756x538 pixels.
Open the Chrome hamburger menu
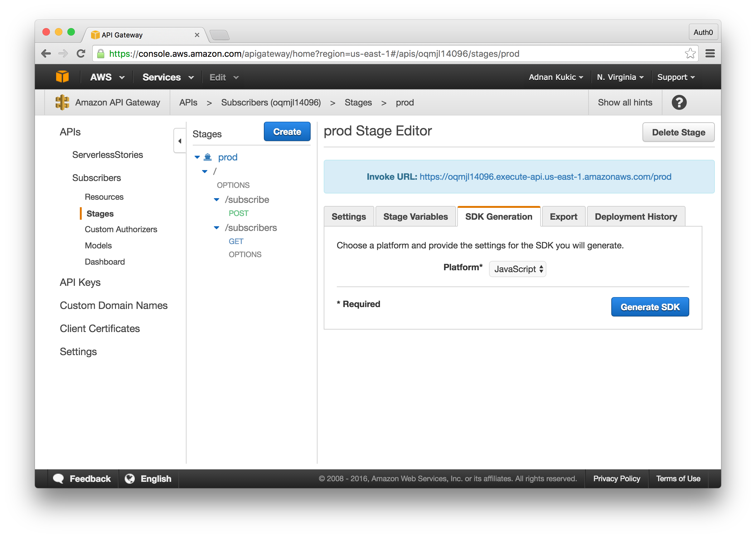click(710, 54)
